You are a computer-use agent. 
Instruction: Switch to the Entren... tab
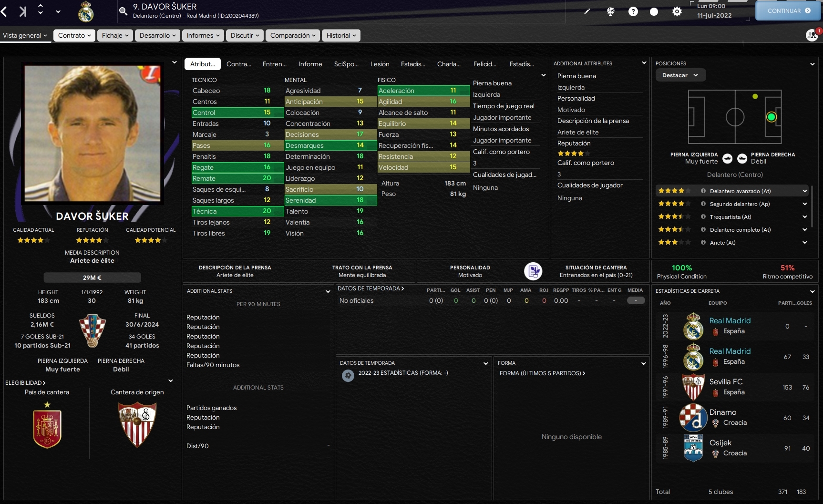tap(275, 64)
